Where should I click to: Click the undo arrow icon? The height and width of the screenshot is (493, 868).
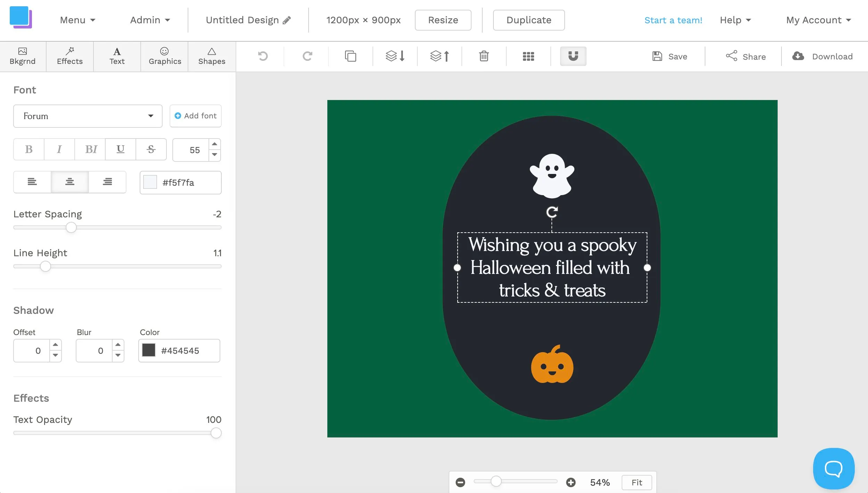263,56
